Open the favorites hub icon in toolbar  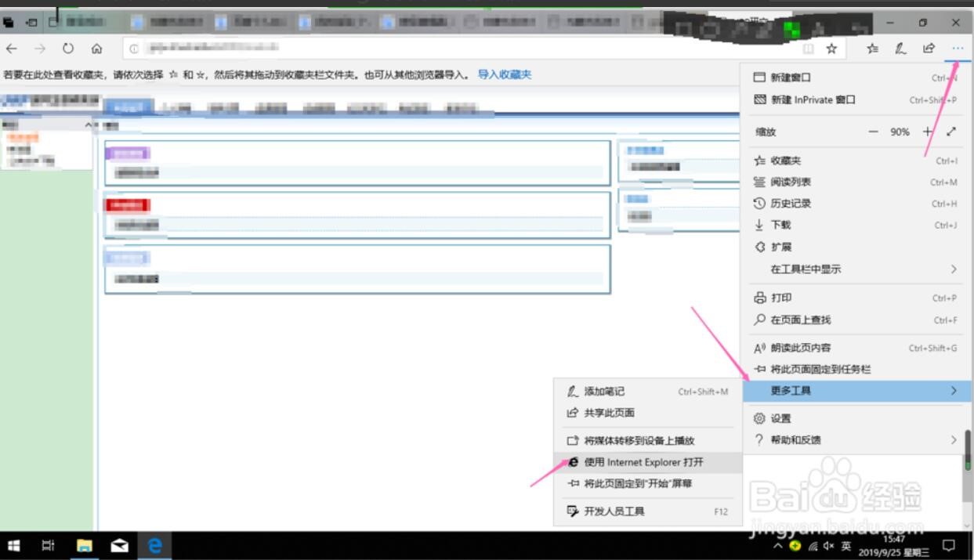[873, 49]
